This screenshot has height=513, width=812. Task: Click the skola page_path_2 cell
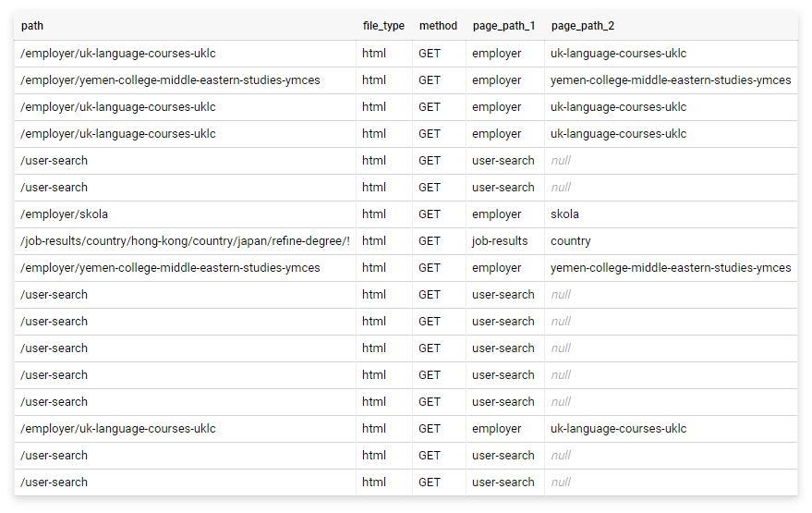point(564,214)
